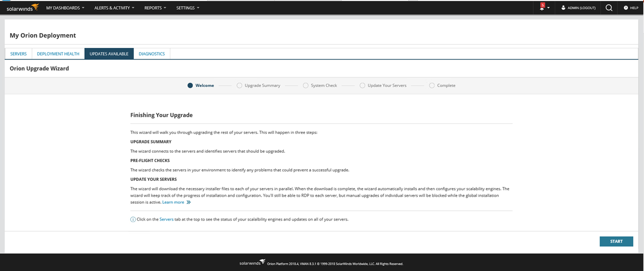This screenshot has height=271, width=644.
Task: Select the Upgrade Summary wizard step
Action: click(259, 86)
